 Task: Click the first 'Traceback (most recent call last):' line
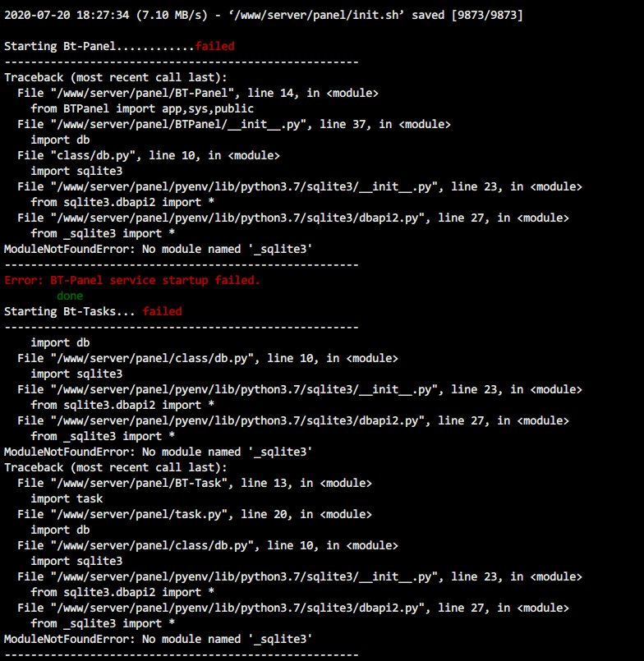116,77
